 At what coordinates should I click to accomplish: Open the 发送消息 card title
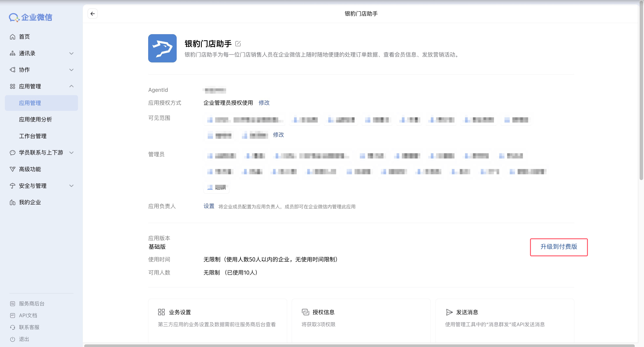point(467,312)
